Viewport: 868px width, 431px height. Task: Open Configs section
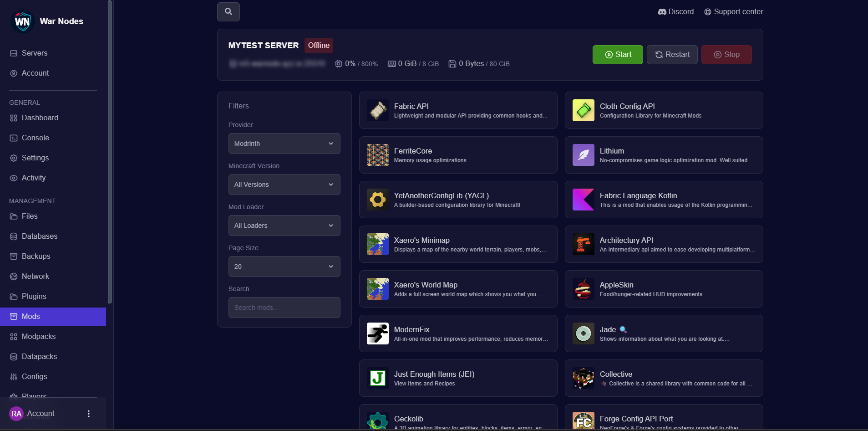53,377
